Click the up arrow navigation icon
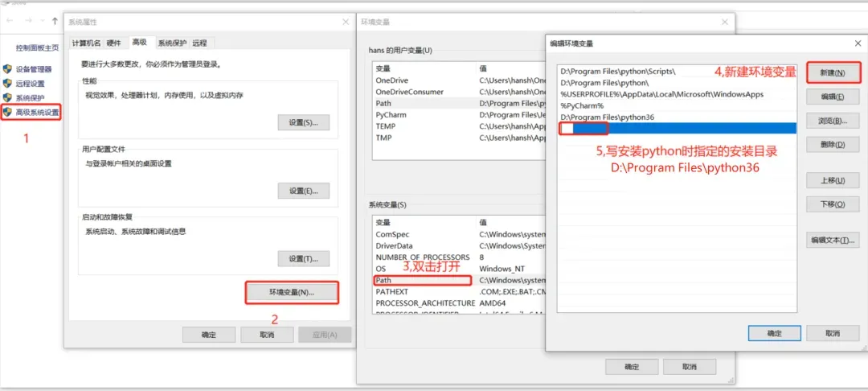Viewport: 868px width, 391px height. (x=55, y=21)
